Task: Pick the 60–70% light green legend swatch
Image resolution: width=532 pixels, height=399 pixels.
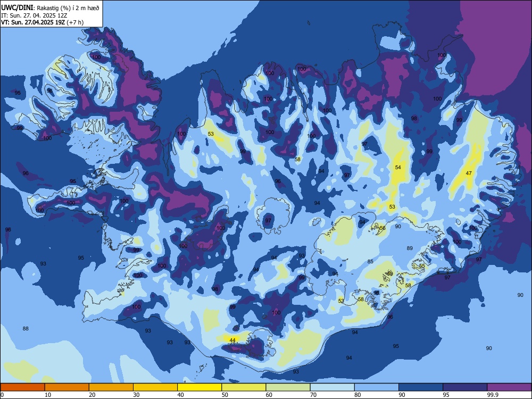Action: pos(288,387)
